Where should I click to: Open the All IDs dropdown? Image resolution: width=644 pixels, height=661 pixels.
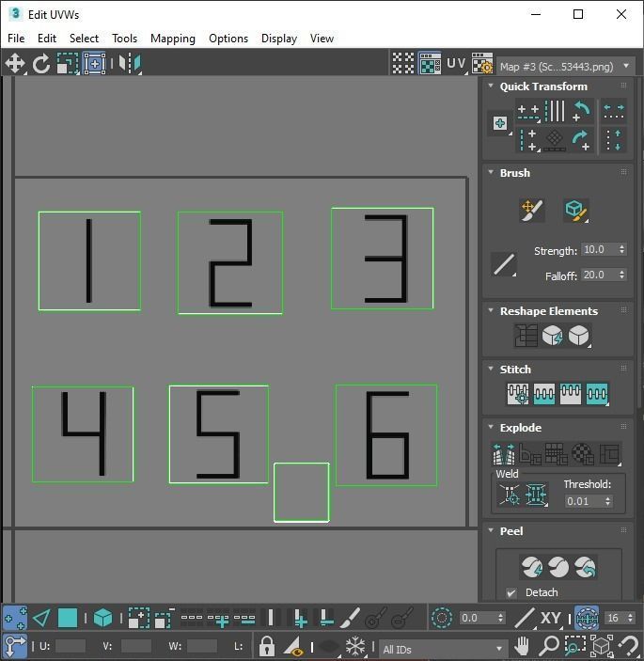point(443,649)
